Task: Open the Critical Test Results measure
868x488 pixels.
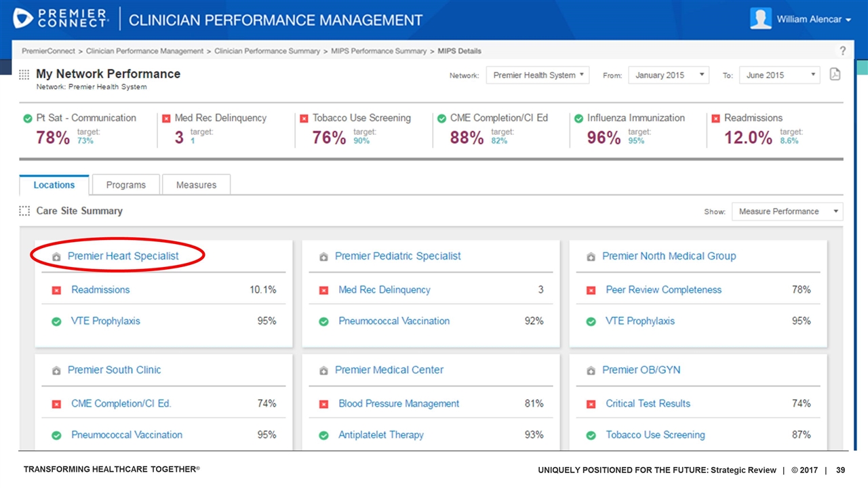Action: tap(648, 404)
